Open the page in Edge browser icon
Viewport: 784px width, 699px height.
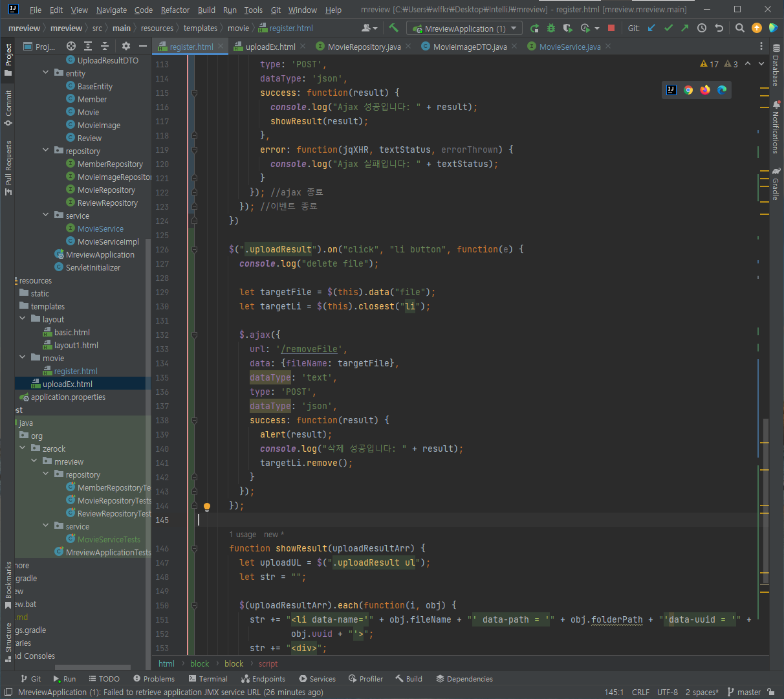[722, 90]
